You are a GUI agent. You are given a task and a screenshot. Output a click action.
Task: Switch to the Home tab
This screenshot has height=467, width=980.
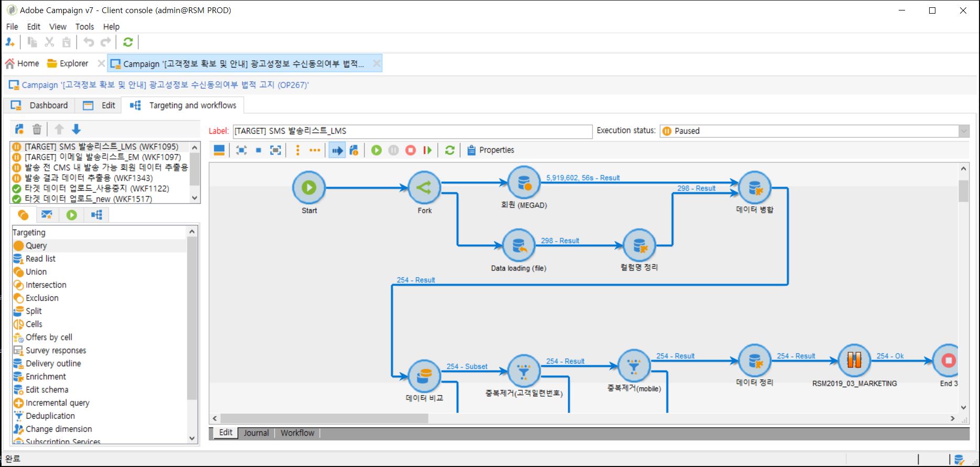[x=22, y=63]
